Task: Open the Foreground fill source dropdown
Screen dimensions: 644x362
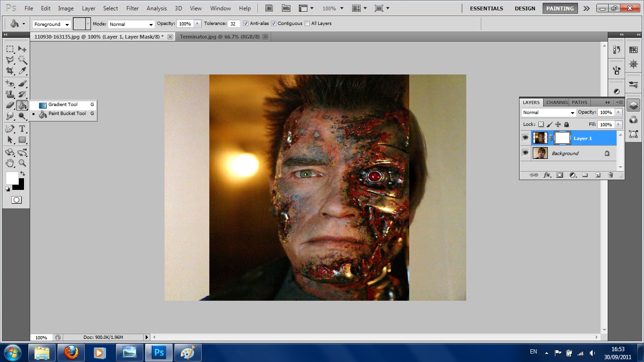Action: pyautogui.click(x=51, y=24)
